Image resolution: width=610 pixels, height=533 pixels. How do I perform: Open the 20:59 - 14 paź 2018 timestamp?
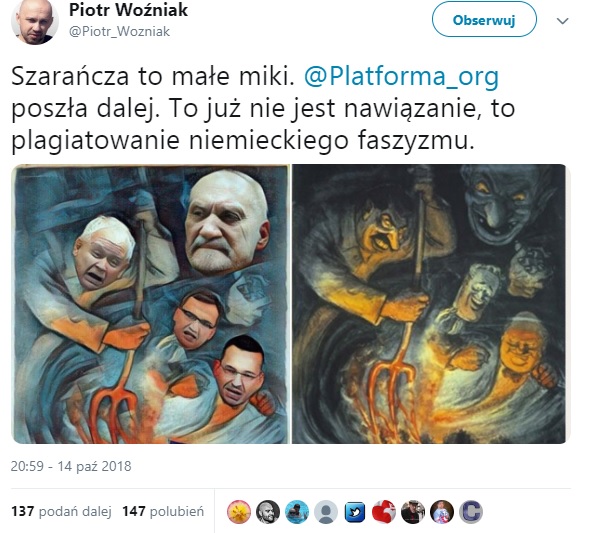[71, 466]
